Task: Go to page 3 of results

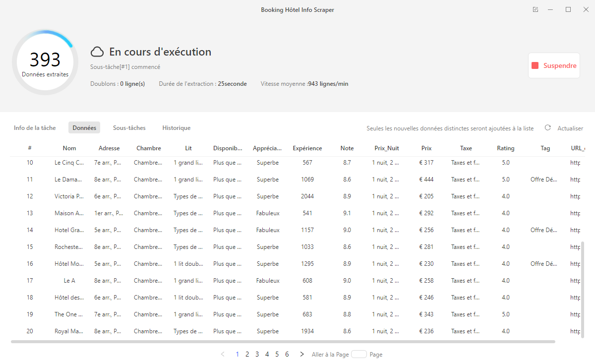Action: [x=257, y=354]
